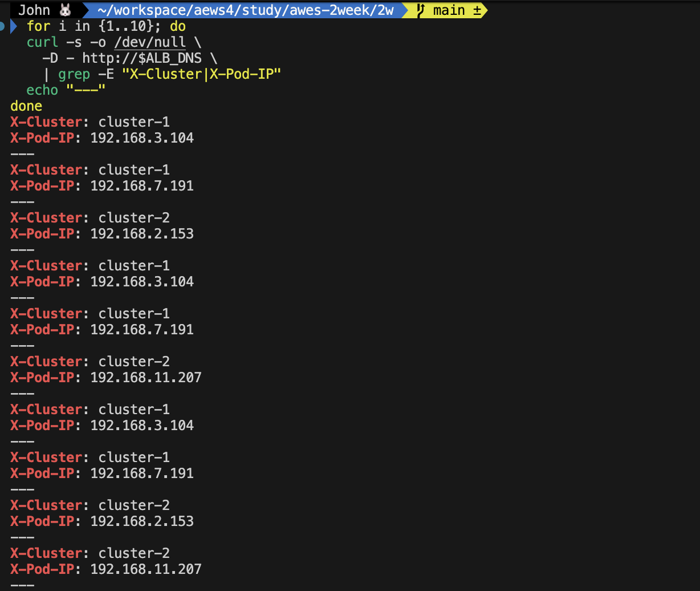Click the blue prompt indicator beside the for loop
The width and height of the screenshot is (700, 591).
tap(14, 26)
